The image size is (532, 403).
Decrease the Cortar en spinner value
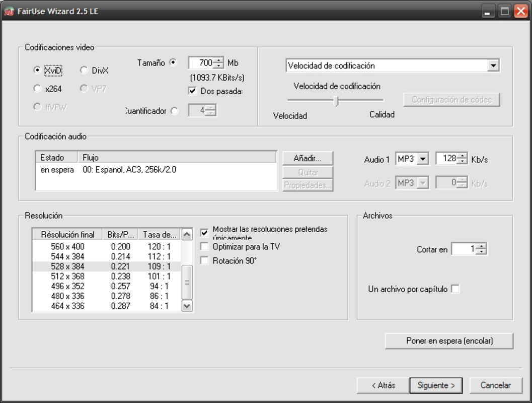tap(481, 251)
